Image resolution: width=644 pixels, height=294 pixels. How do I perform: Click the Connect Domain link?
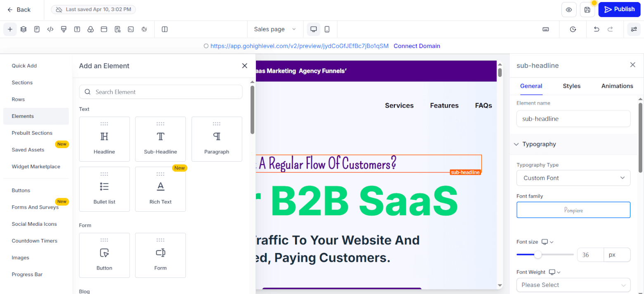[x=417, y=46]
